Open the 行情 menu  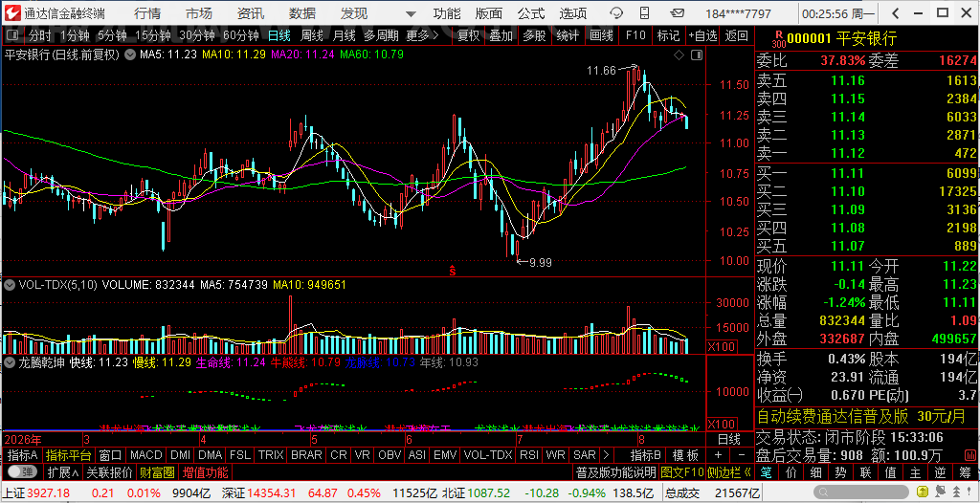pos(146,13)
